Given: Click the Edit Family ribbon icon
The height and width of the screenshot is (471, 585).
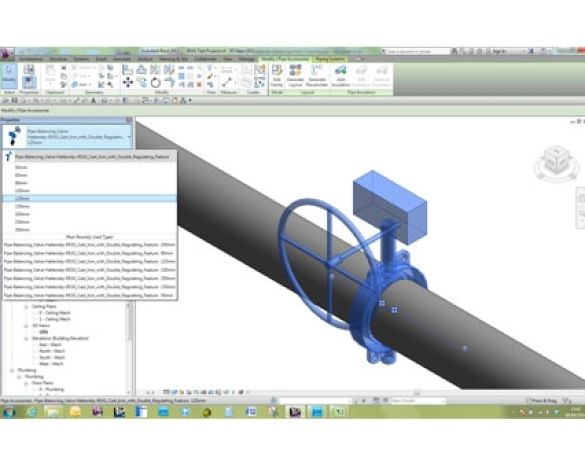Looking at the screenshot, I should coord(276,76).
